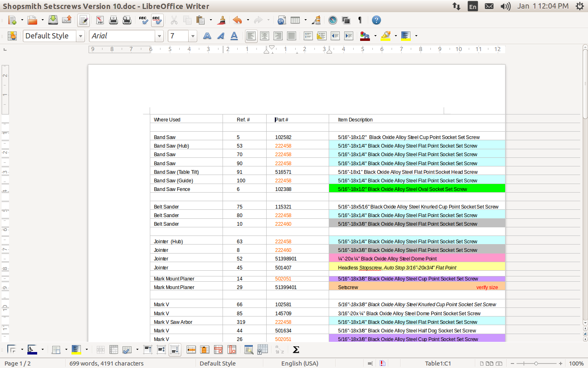Click the Bold A icon
This screenshot has width=588, height=368.
pyautogui.click(x=207, y=36)
